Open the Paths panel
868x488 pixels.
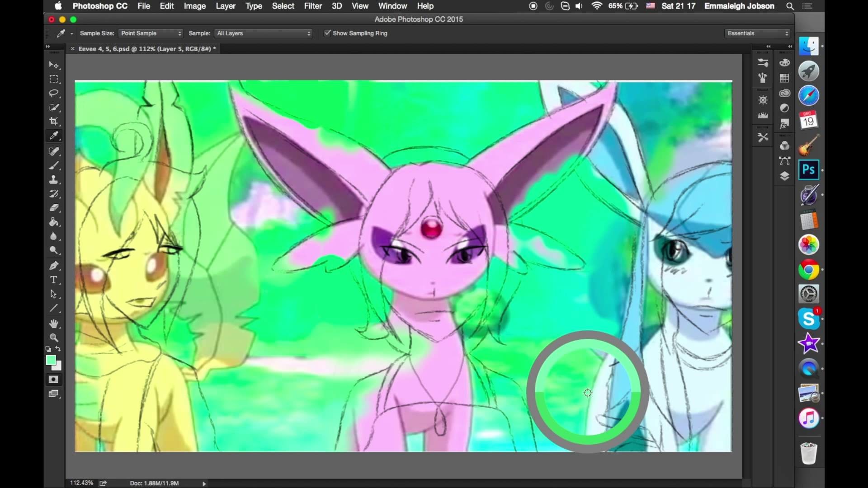784,160
